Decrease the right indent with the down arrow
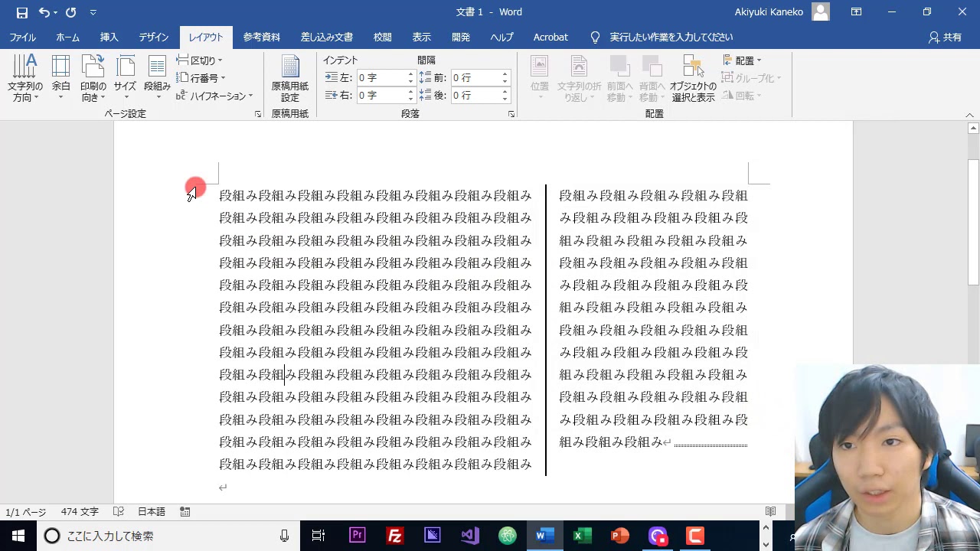Screen dimensions: 980x551 (x=410, y=99)
